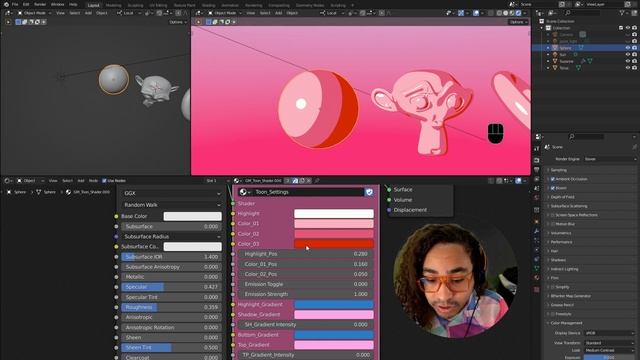
Task: Enable the Screen Space Reflections checkbox
Action: [553, 215]
